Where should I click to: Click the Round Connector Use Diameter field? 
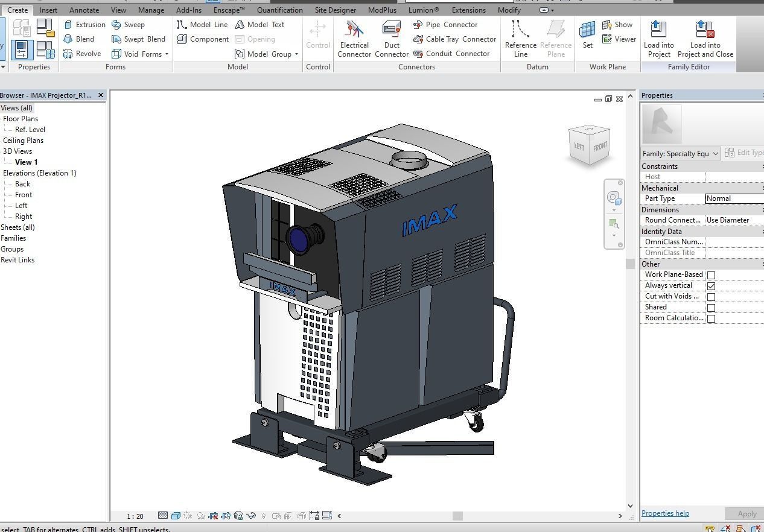[x=734, y=220]
